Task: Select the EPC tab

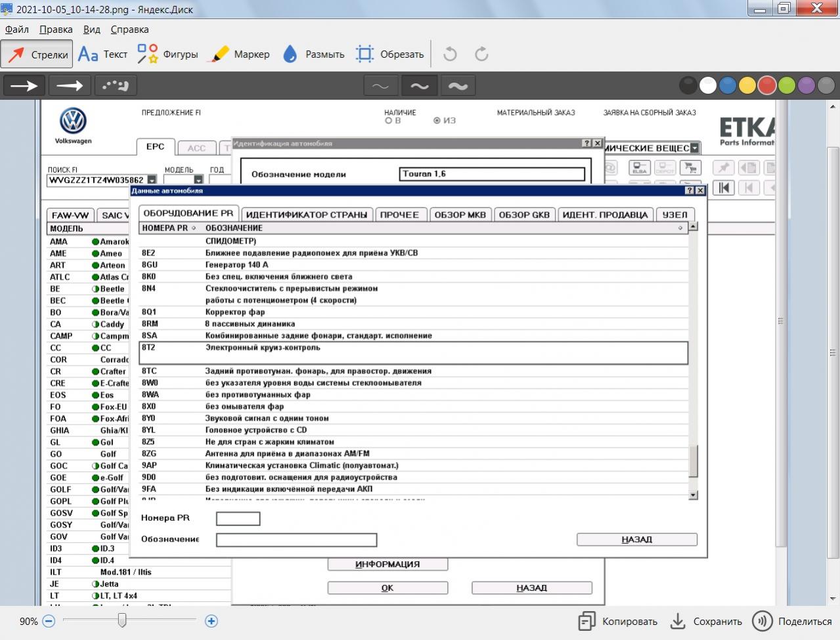Action: (156, 147)
